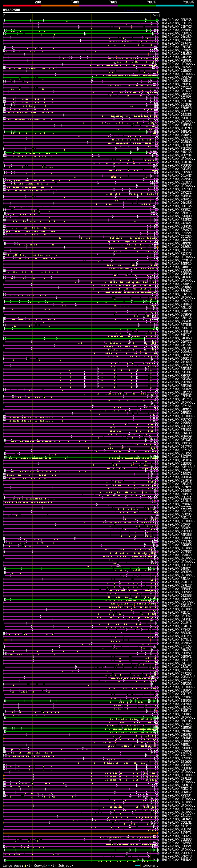Select the UniRef100_C9J4Y2 label
Screen dimensions: 197x868
(177, 43)
